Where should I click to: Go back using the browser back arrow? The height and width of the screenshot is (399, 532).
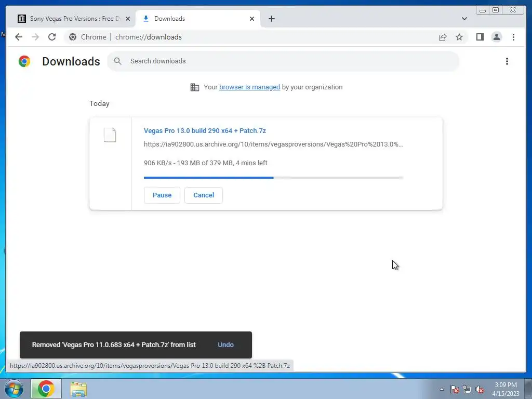click(19, 37)
